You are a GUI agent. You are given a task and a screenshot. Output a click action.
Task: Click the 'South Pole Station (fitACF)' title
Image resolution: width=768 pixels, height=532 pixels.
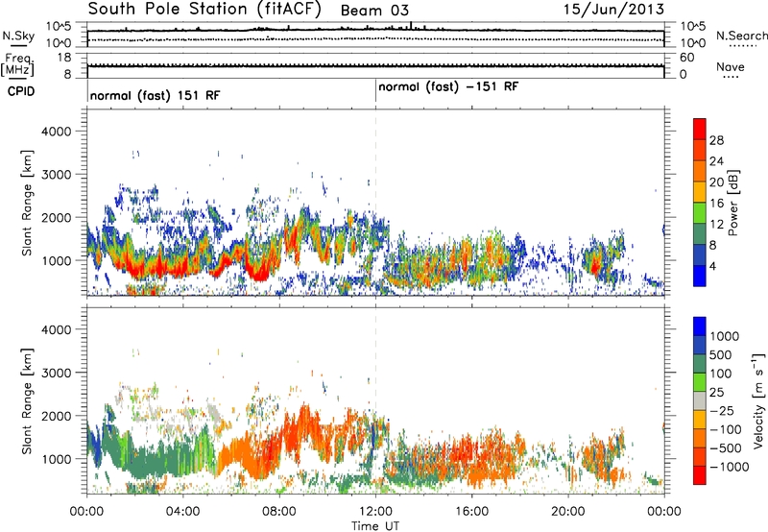pos(204,9)
